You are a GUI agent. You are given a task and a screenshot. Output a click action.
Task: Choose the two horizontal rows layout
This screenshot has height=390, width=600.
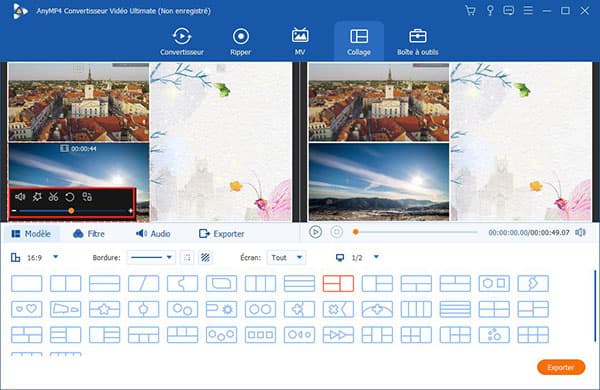[x=104, y=284]
